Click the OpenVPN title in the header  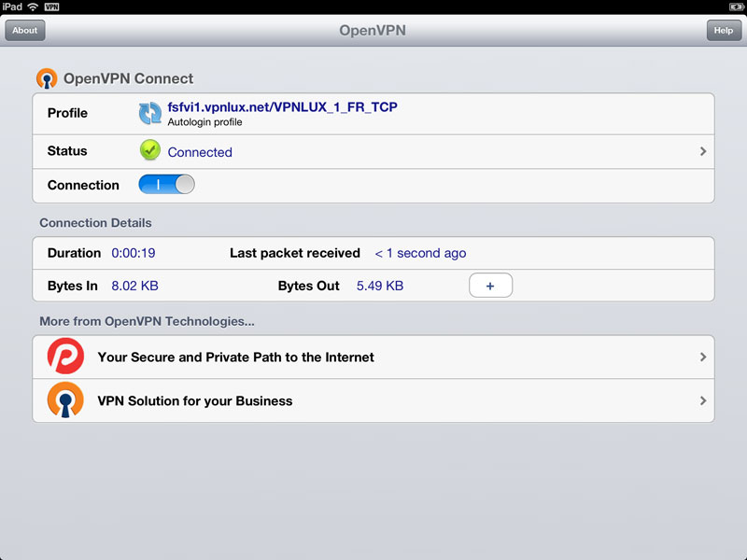373,31
